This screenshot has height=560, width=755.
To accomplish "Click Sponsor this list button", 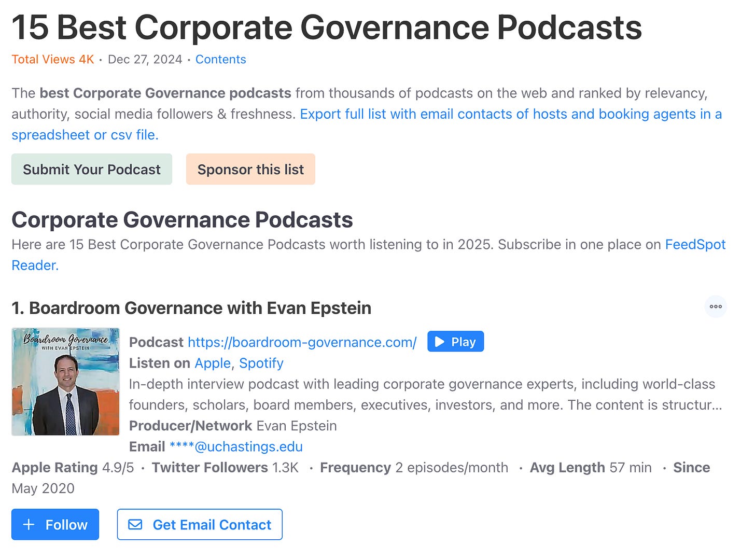I will (x=250, y=169).
